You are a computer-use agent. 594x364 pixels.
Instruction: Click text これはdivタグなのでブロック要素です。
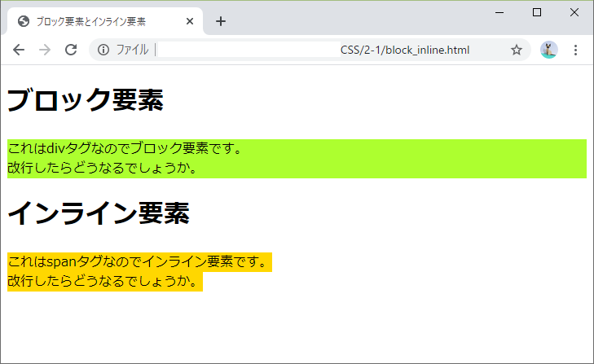[125, 148]
